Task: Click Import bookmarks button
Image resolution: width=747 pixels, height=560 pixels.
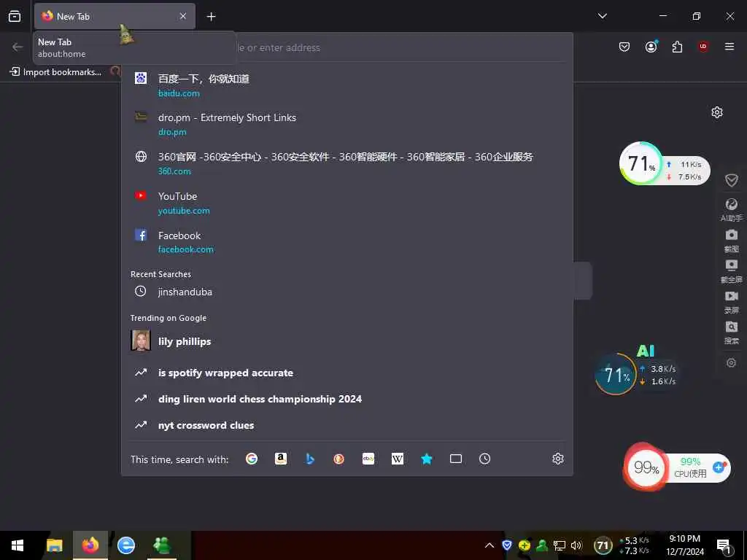Action: (55, 72)
